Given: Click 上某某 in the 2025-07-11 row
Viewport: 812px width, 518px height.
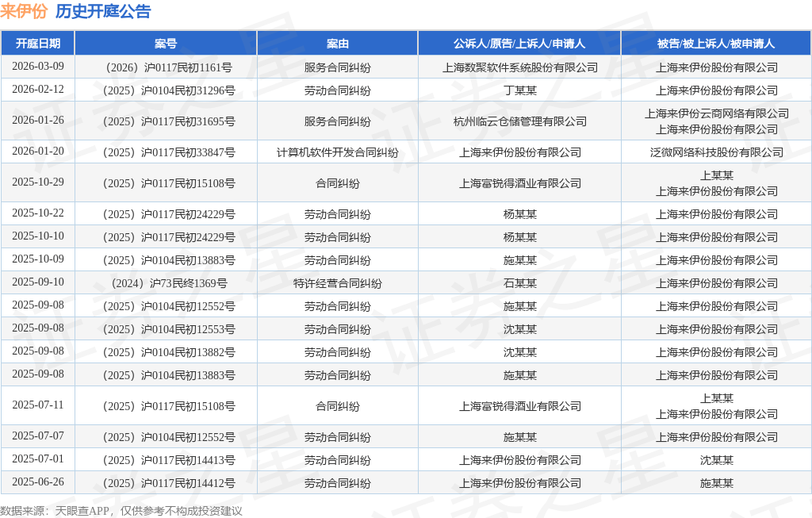Looking at the screenshot, I should [717, 398].
